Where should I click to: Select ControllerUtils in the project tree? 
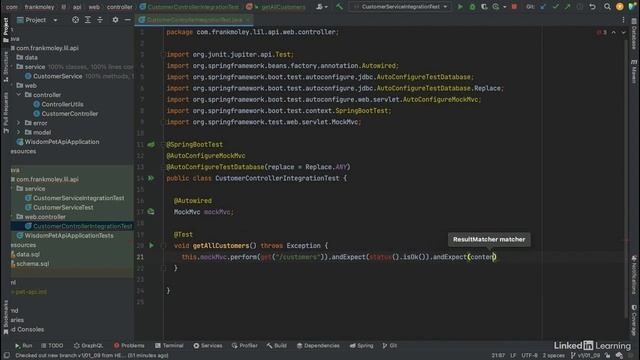pyautogui.click(x=58, y=104)
